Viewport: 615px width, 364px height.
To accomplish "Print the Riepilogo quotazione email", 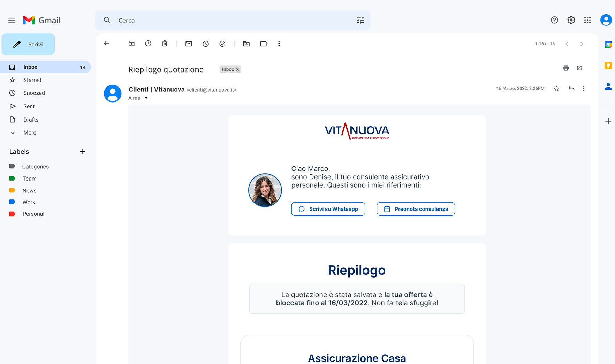I will 565,68.
